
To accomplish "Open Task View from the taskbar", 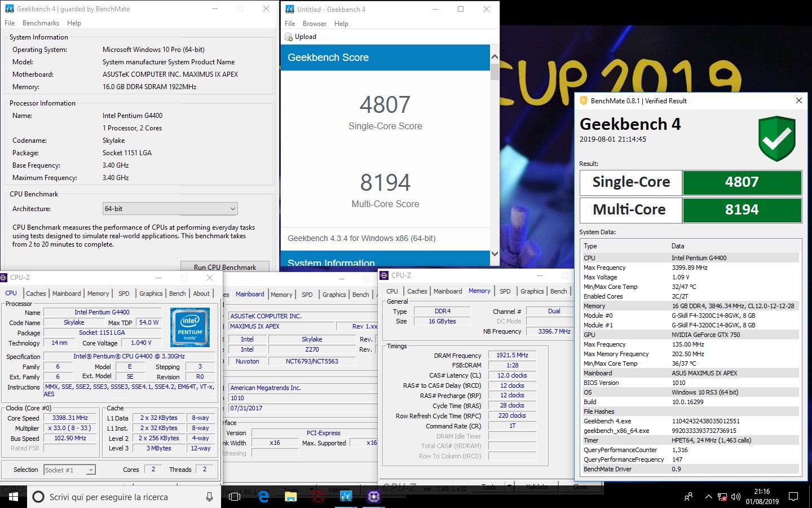I will click(235, 497).
